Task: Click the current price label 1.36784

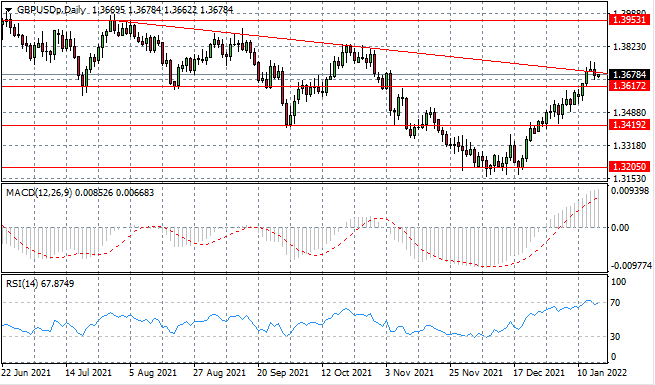Action: pyautogui.click(x=630, y=75)
